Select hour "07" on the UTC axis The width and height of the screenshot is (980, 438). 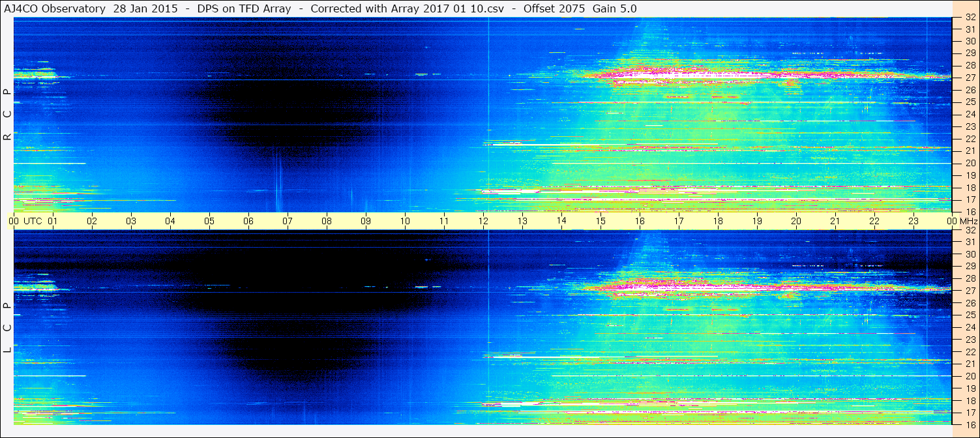[288, 221]
